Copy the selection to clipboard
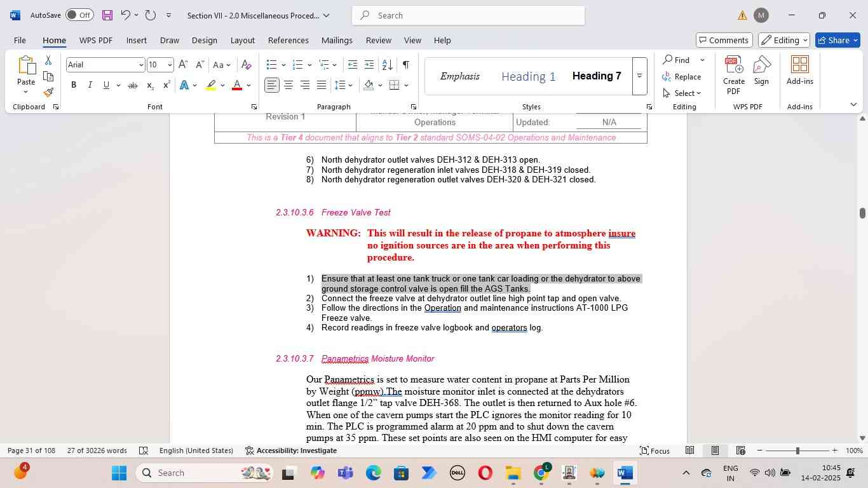The image size is (868, 488). [x=48, y=76]
